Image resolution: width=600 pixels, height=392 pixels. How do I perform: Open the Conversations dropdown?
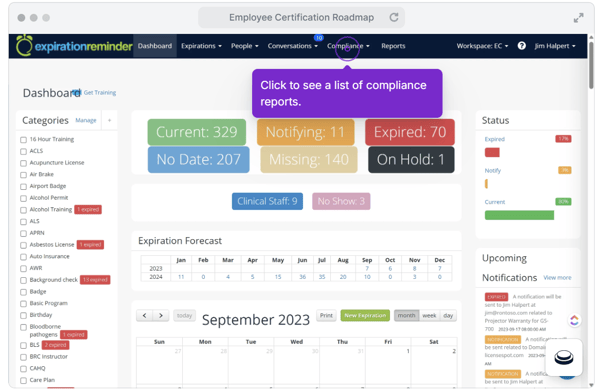293,46
